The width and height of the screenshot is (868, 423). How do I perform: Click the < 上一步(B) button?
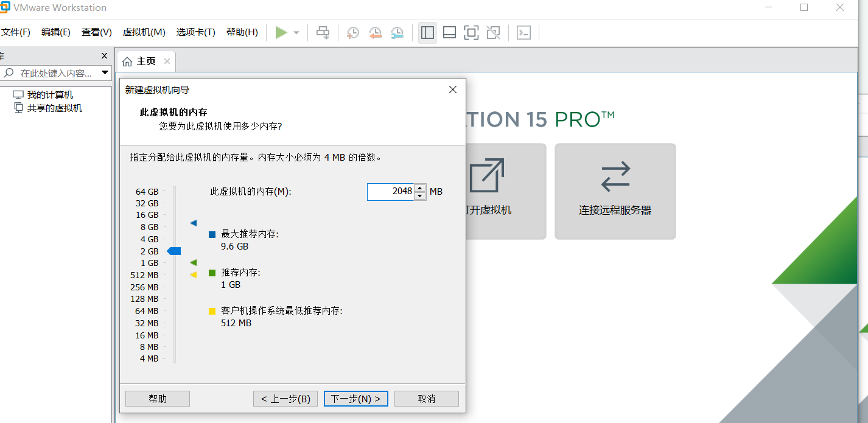click(x=285, y=399)
